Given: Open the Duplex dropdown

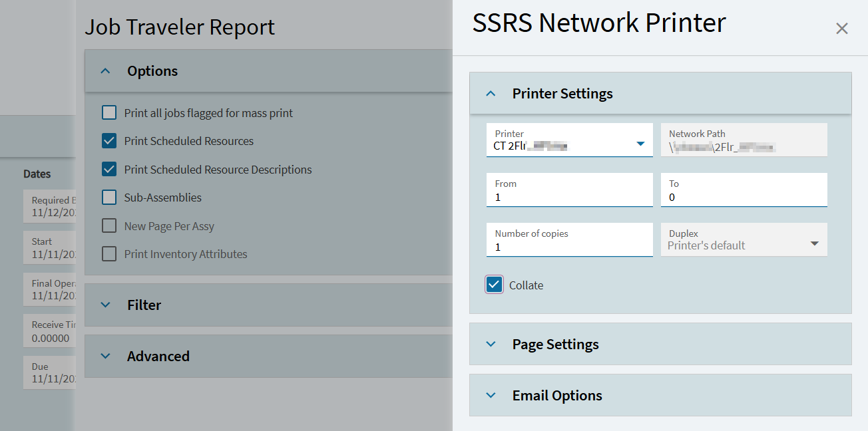Looking at the screenshot, I should click(815, 242).
